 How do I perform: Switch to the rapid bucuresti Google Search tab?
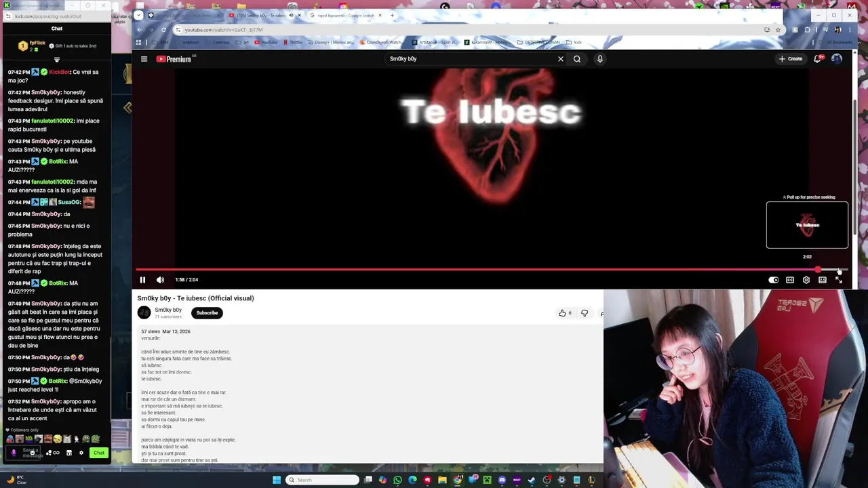pyautogui.click(x=346, y=15)
